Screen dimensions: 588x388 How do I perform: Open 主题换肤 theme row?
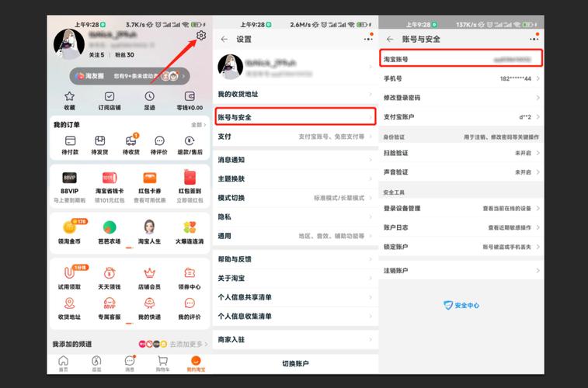click(295, 178)
